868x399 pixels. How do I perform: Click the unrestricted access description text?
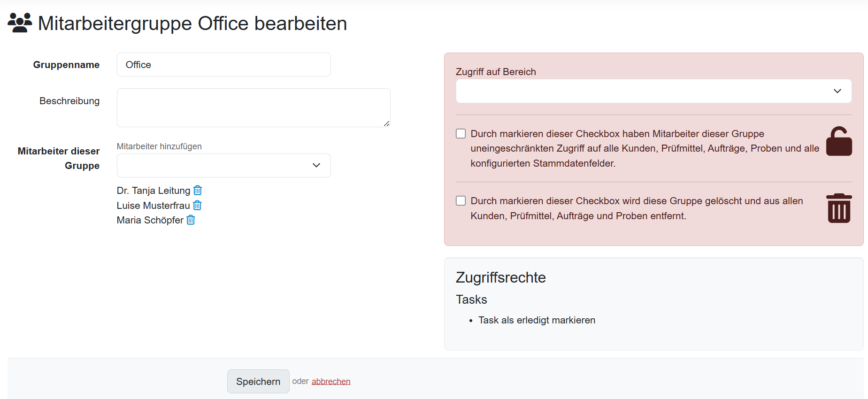[x=645, y=148]
